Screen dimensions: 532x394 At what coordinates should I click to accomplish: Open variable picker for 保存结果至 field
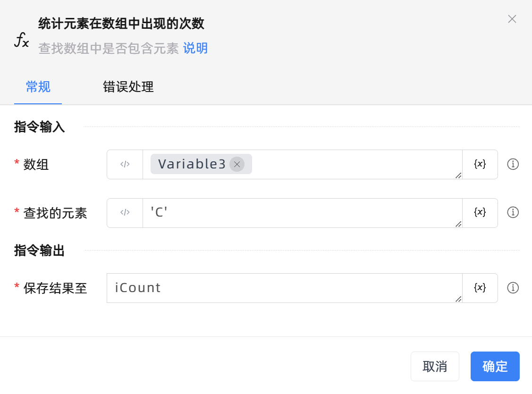(480, 288)
